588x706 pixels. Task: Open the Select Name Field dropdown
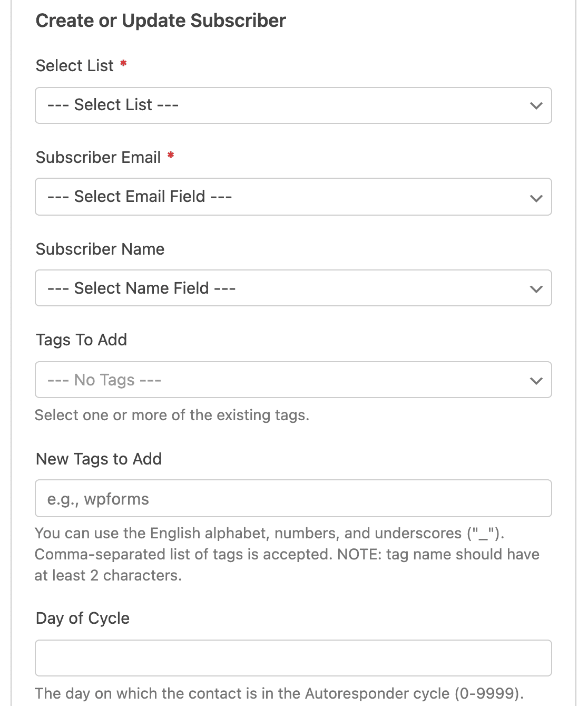pyautogui.click(x=293, y=288)
